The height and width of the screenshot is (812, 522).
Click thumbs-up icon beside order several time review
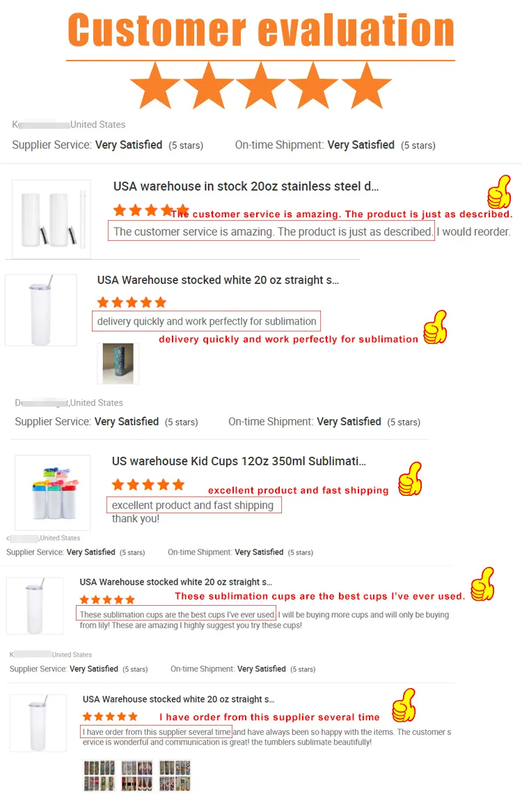pos(404,705)
